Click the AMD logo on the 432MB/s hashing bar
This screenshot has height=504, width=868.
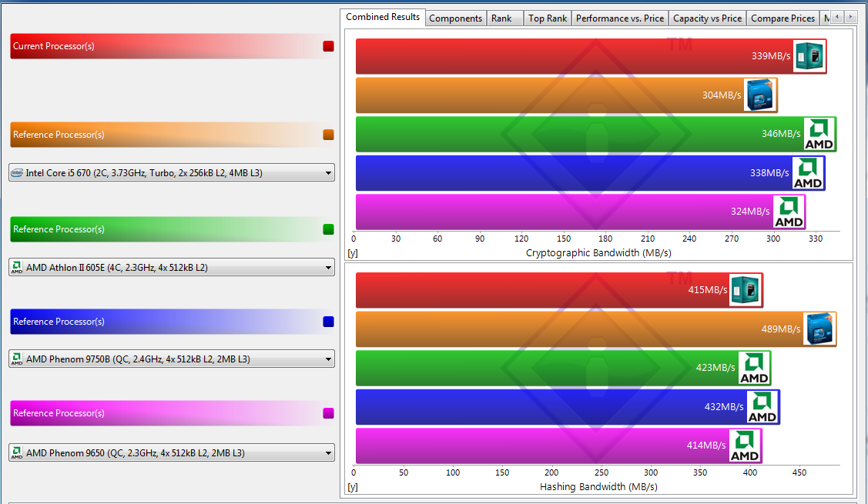point(762,406)
